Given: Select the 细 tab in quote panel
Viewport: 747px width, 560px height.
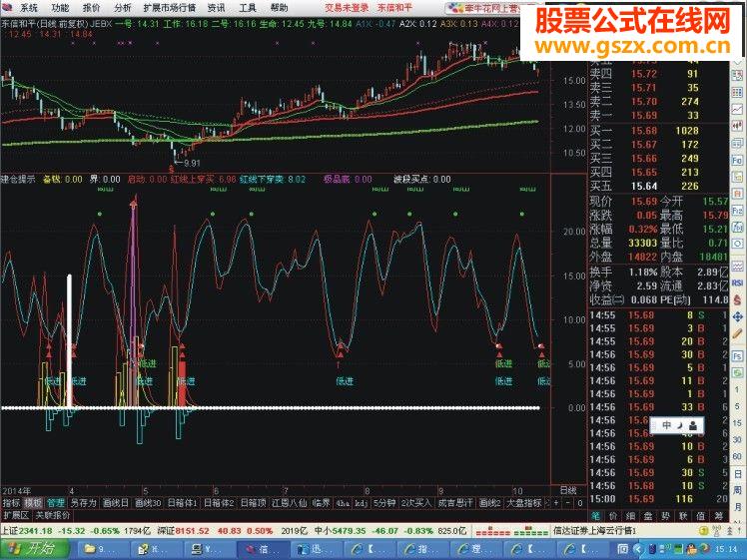Looking at the screenshot, I should [x=631, y=516].
